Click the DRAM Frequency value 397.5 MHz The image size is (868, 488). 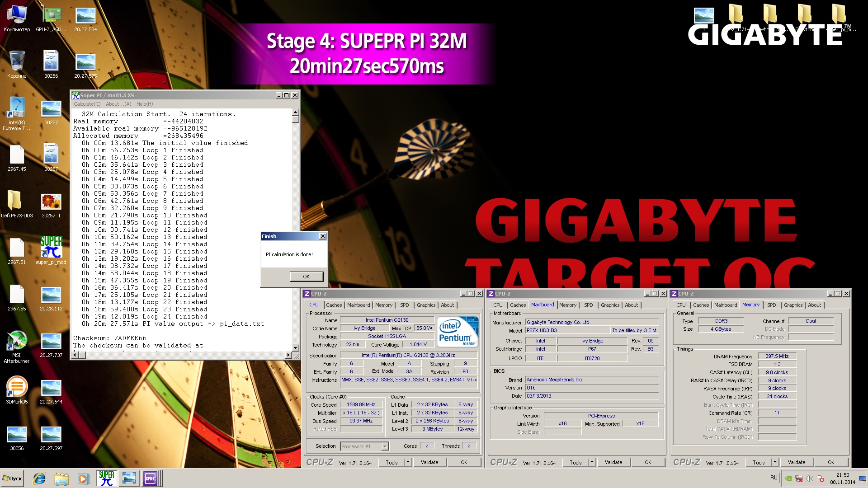(x=777, y=356)
